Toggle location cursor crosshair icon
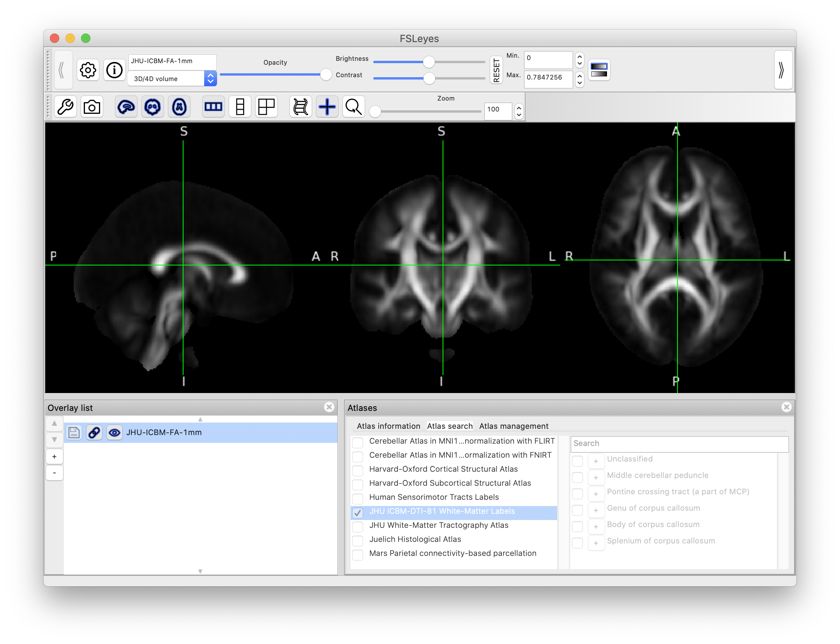This screenshot has height=644, width=840. pos(327,107)
